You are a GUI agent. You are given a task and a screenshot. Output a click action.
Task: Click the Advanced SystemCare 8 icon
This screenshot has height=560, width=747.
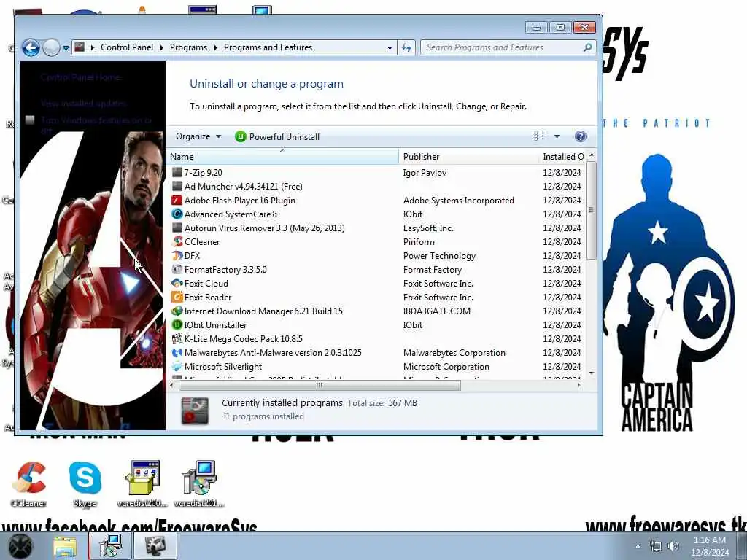point(177,214)
